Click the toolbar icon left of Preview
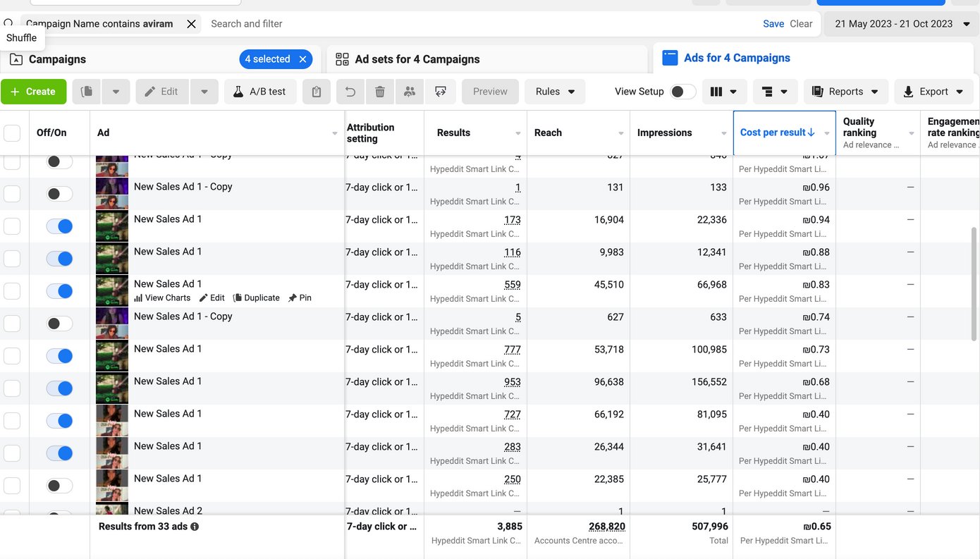This screenshot has height=559, width=980. click(x=441, y=92)
